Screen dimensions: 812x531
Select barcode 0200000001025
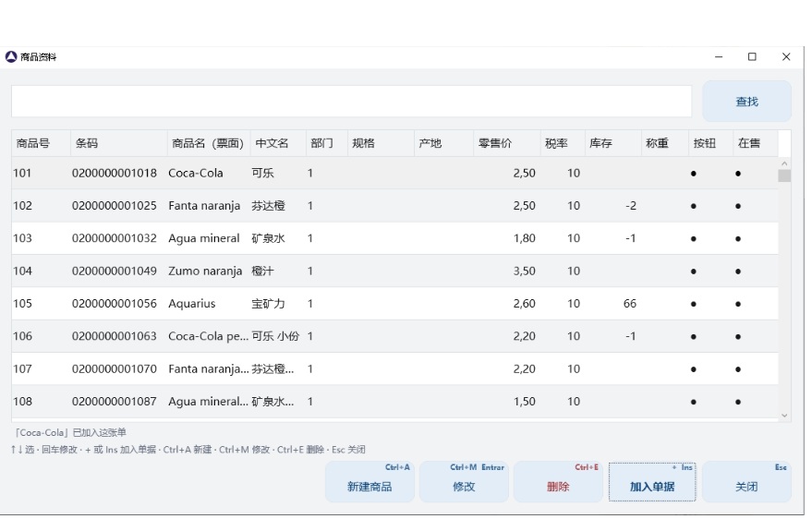114,205
